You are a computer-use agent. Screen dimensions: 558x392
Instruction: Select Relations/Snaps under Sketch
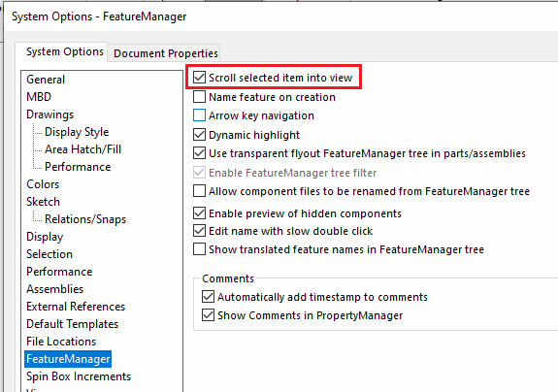[x=85, y=219]
